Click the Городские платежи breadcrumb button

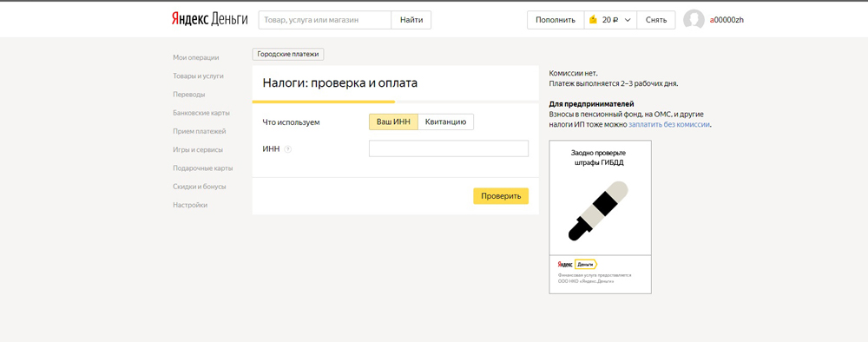coord(288,54)
